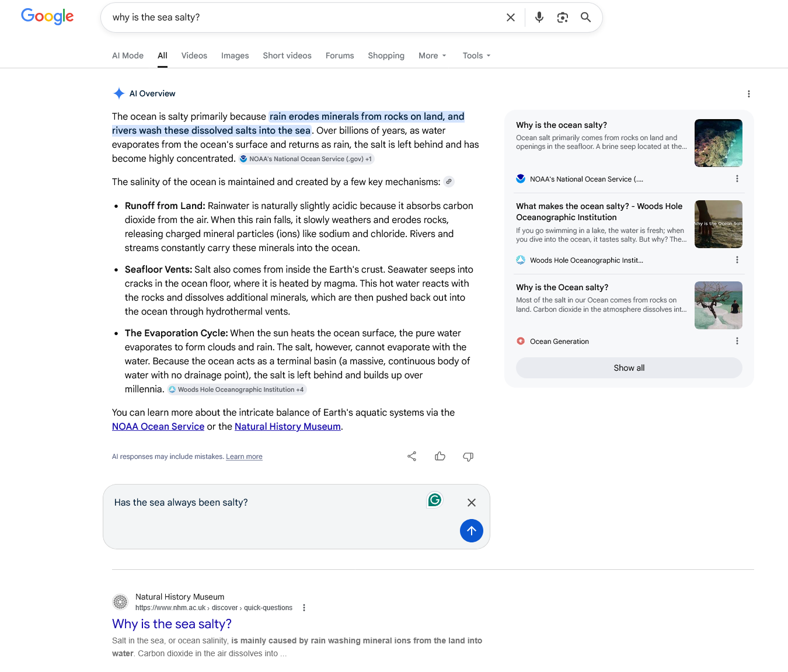The image size is (788, 672).
Task: Open options for Ocean Generation source card
Action: tap(737, 341)
